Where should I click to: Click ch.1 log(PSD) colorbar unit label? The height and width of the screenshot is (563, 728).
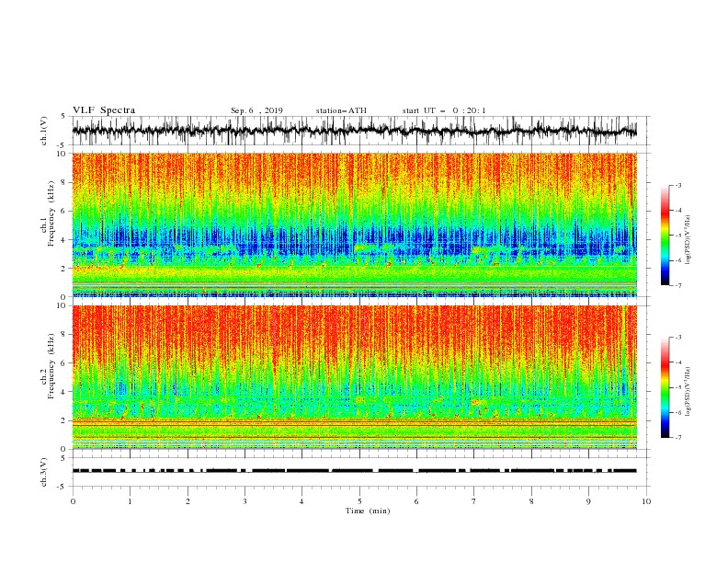tap(688, 240)
